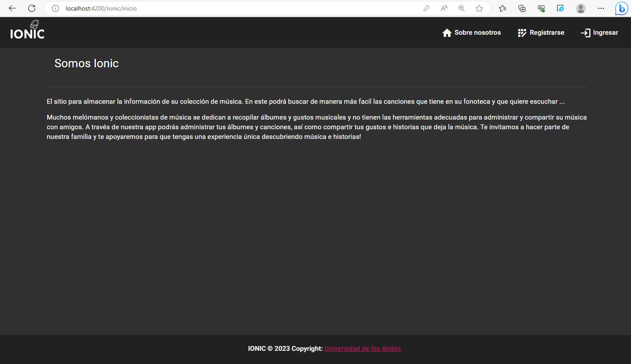This screenshot has width=631, height=364.
Task: Open the browser essentials heart icon
Action: pyautogui.click(x=541, y=8)
